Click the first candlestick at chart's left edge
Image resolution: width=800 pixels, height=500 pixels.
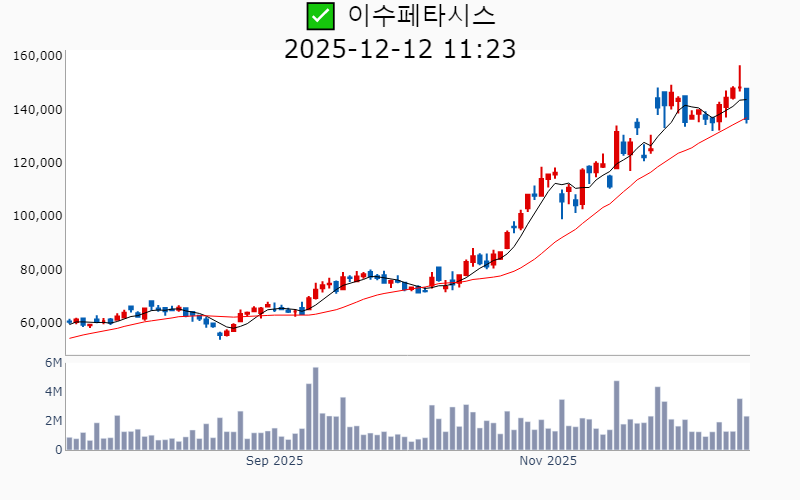(x=69, y=322)
